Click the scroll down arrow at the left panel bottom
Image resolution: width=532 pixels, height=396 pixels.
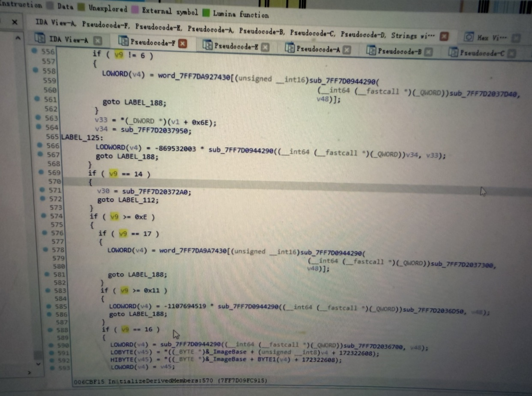pos(38,364)
